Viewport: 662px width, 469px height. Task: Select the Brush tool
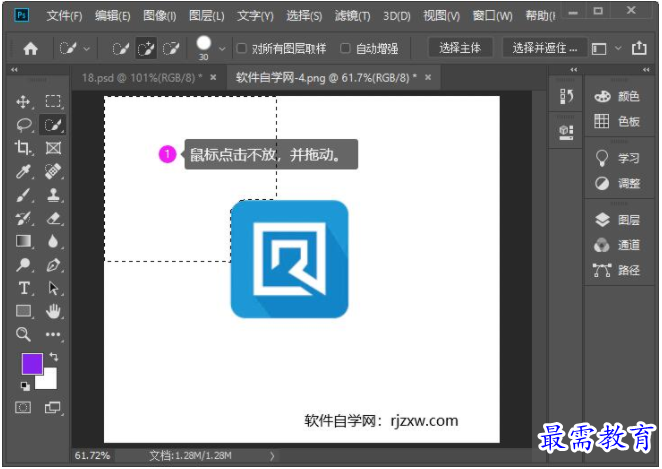point(23,195)
